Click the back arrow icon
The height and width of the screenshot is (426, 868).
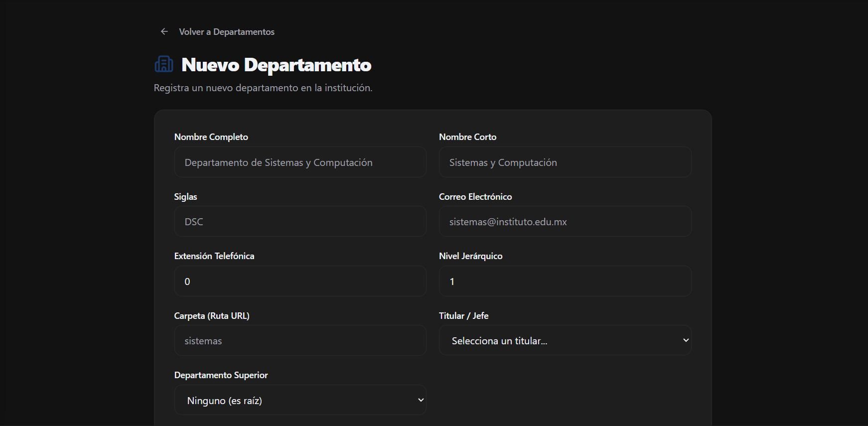click(x=164, y=31)
